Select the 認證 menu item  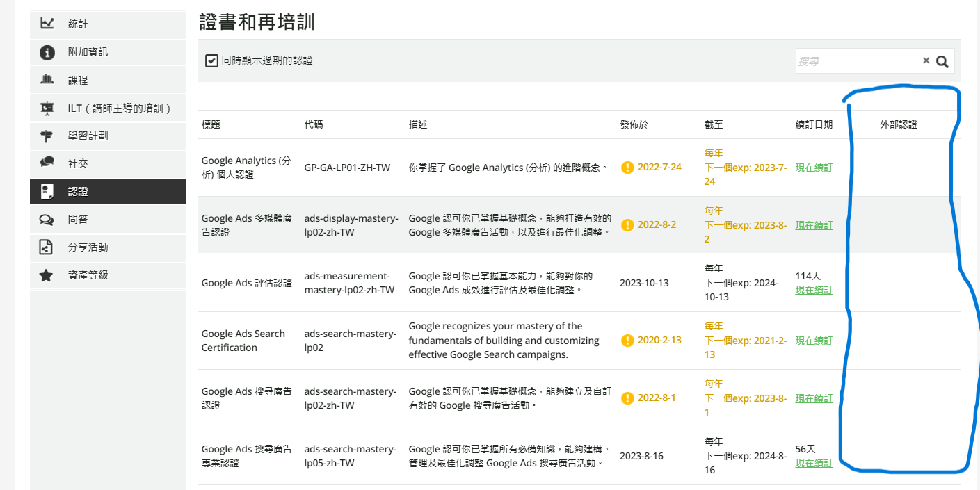coord(108,191)
